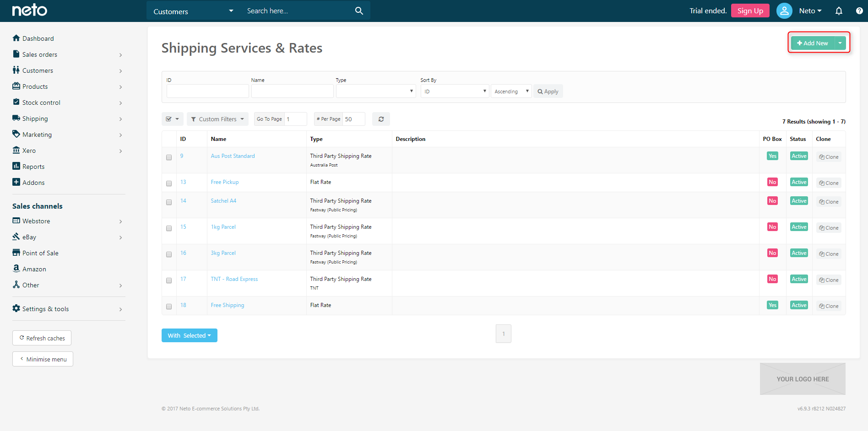The width and height of the screenshot is (868, 431).
Task: Click the Customers people icon
Action: (x=16, y=70)
